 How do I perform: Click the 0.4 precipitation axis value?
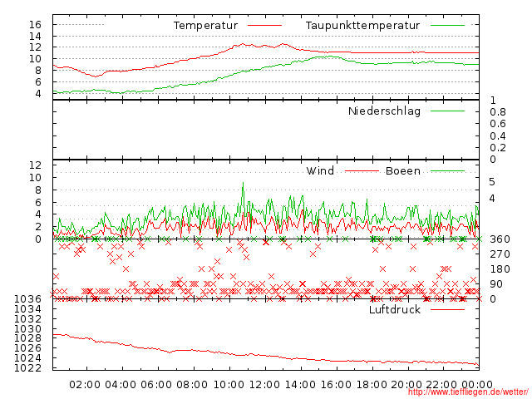coord(498,135)
